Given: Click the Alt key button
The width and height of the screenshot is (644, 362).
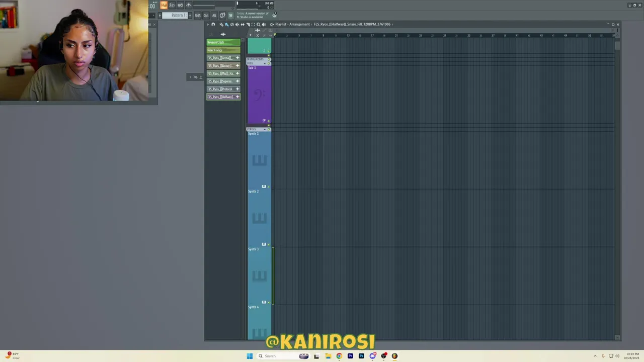Looking at the screenshot, I should [214, 16].
